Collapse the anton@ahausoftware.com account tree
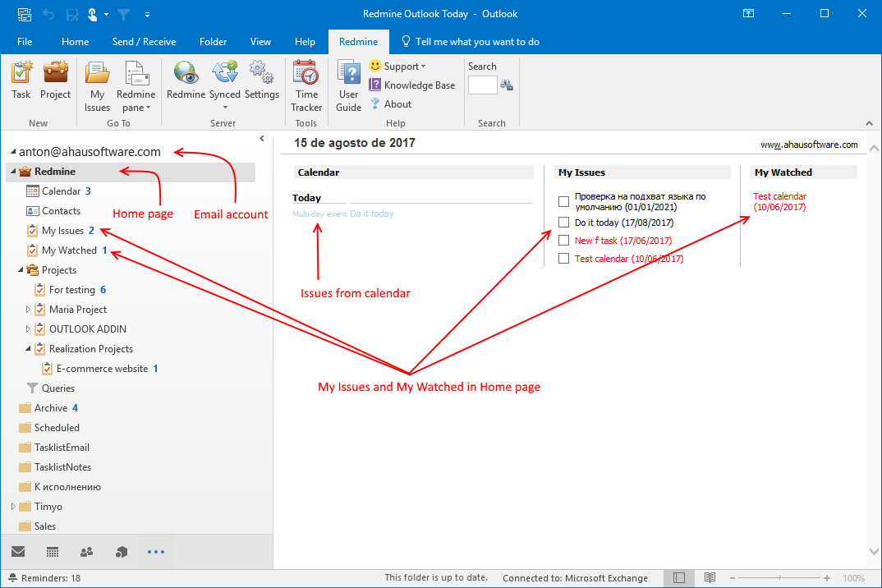 (13, 151)
